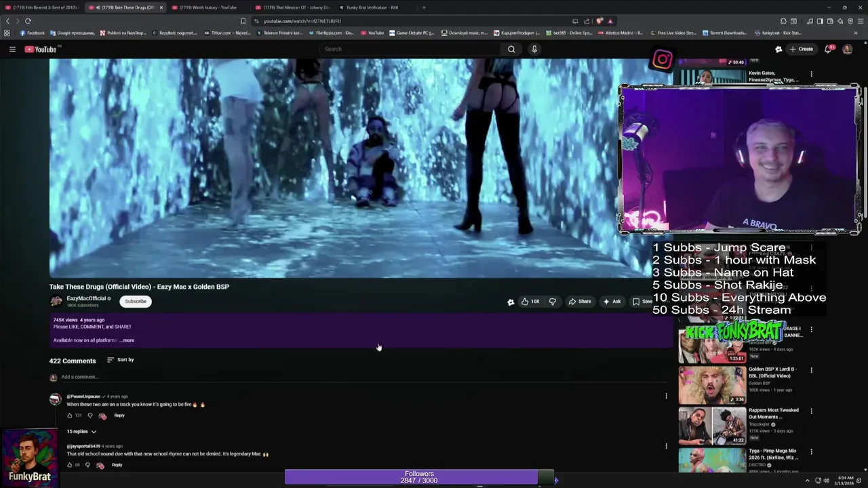
Task: Start voice search with the microphone icon
Action: (x=534, y=49)
